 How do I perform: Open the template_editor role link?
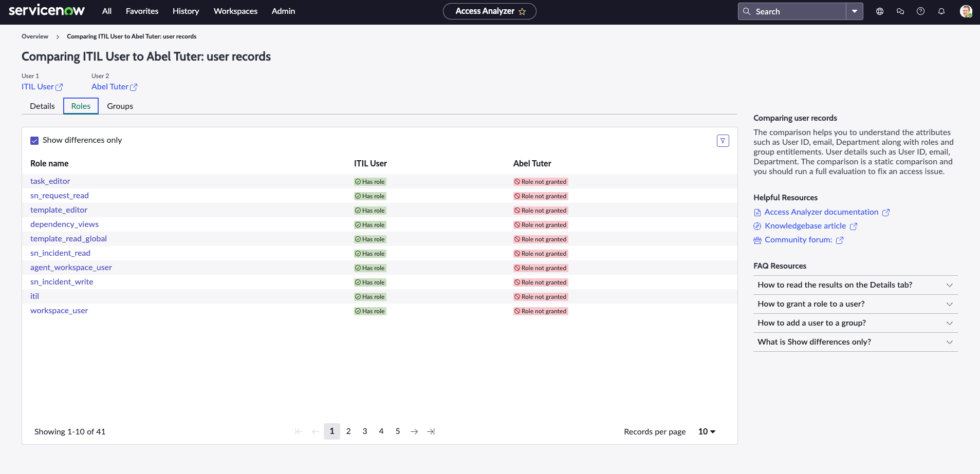[x=59, y=210]
